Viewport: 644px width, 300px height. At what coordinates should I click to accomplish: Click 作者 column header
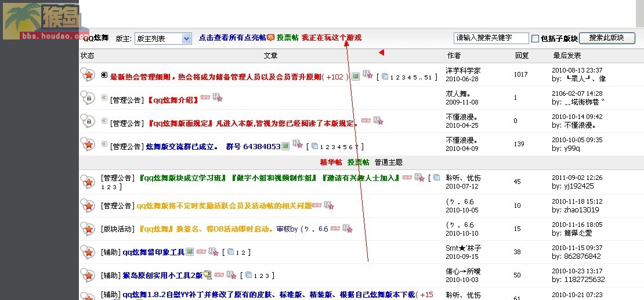click(454, 56)
